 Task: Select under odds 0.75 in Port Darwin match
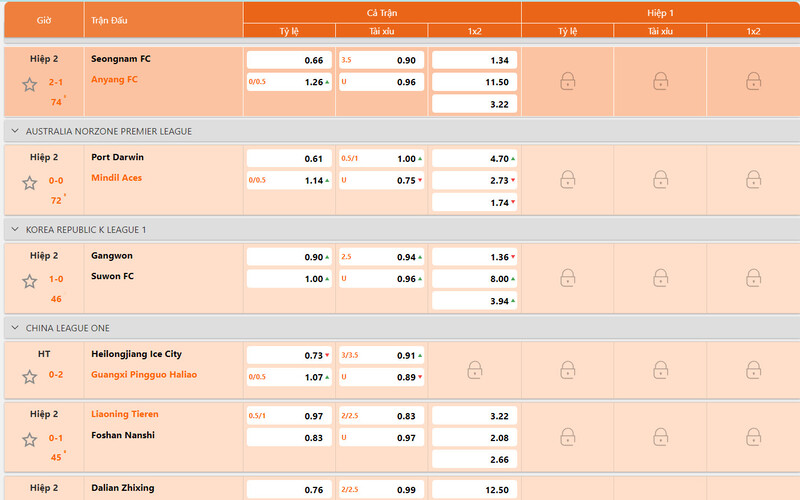[x=382, y=181]
